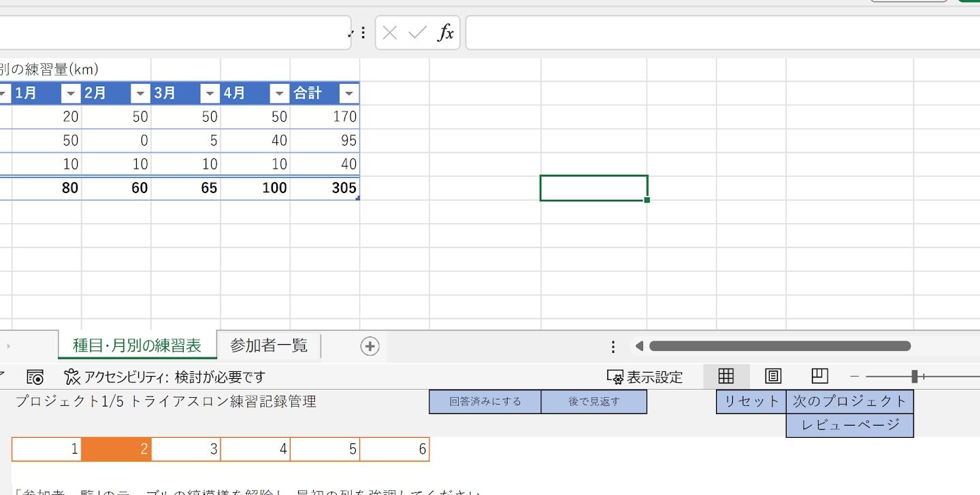Image resolution: width=980 pixels, height=495 pixels.
Task: Open accessibility checker from status bar
Action: [x=164, y=377]
